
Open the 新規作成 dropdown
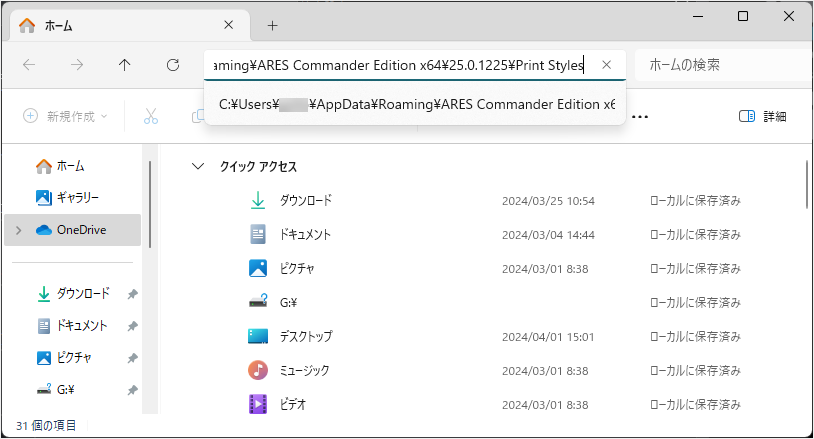[x=65, y=116]
